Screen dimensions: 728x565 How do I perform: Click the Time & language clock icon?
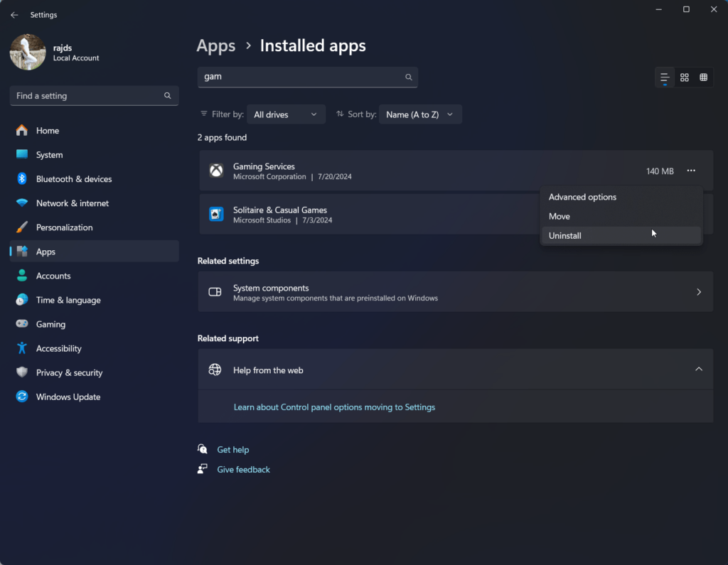[x=22, y=299]
